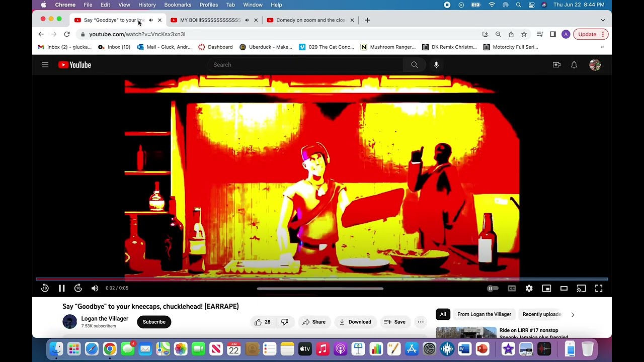Select the 'All' filter chip

coord(443,314)
